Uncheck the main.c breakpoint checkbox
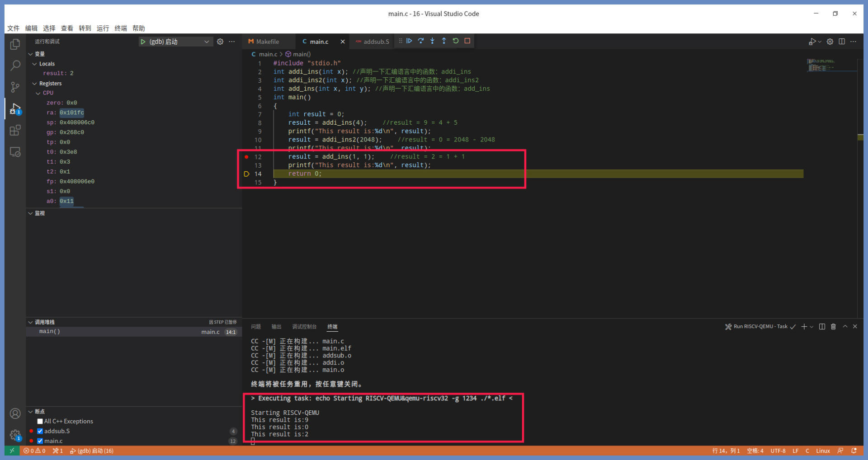 (40, 441)
